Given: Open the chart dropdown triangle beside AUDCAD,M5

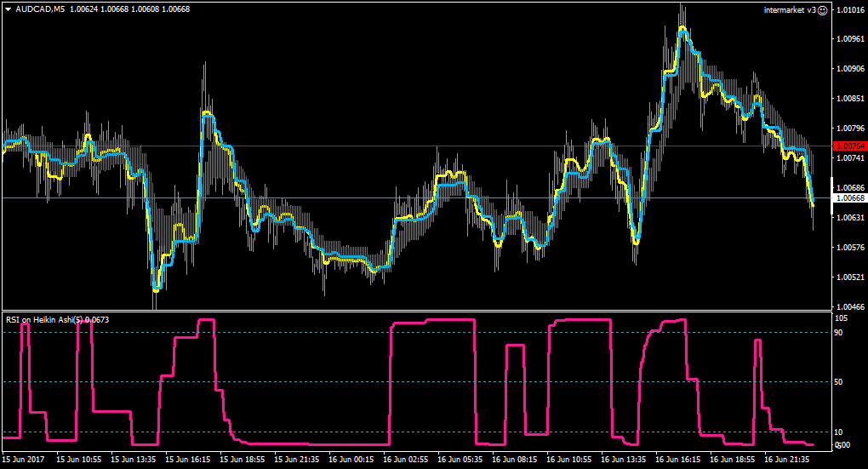Looking at the screenshot, I should pos(9,9).
